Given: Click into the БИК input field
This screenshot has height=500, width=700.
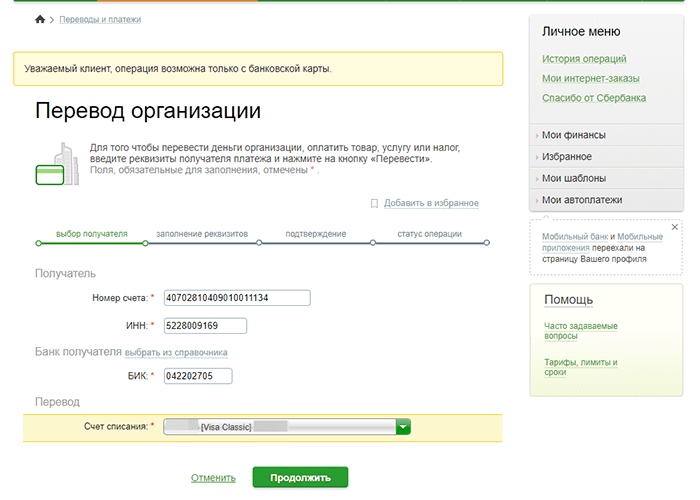Looking at the screenshot, I should coord(198,376).
